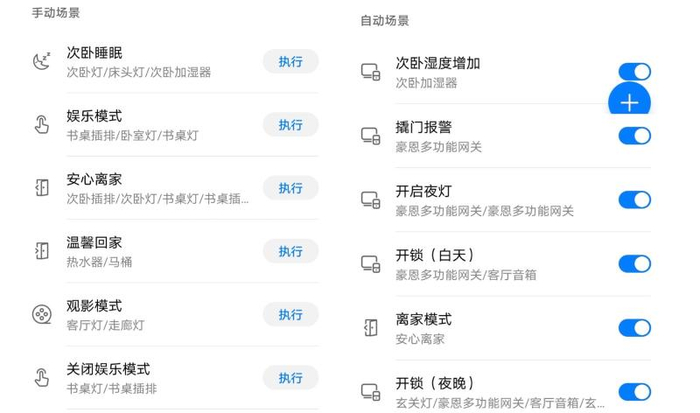The width and height of the screenshot is (700, 413).
Task: Switch off the 离家模式 automation
Action: (x=634, y=328)
